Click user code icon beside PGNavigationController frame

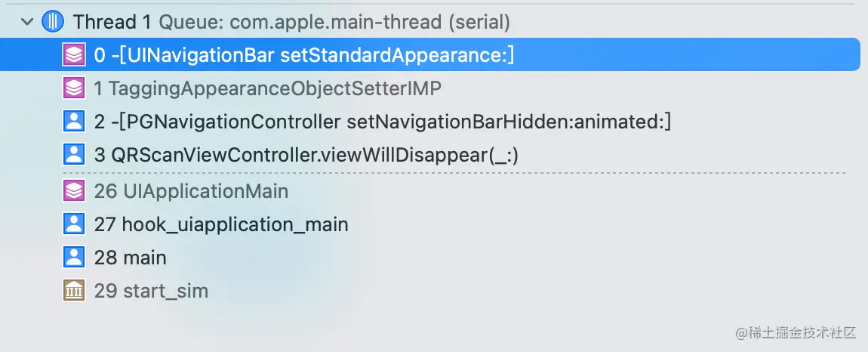coord(73,122)
